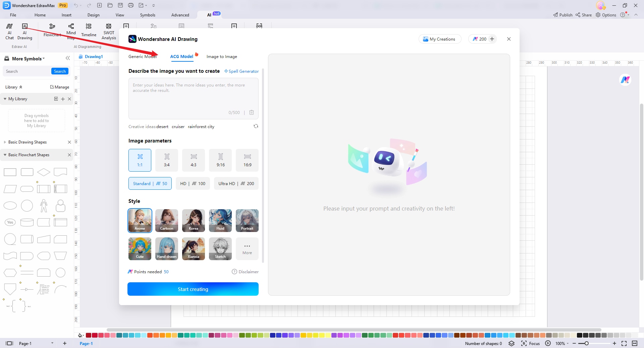
Task: Choose Ultra HD quality for 200 points
Action: [236, 183]
